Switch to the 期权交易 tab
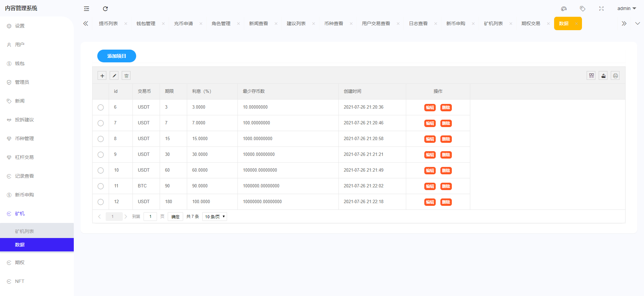This screenshot has width=644, height=296. point(531,24)
